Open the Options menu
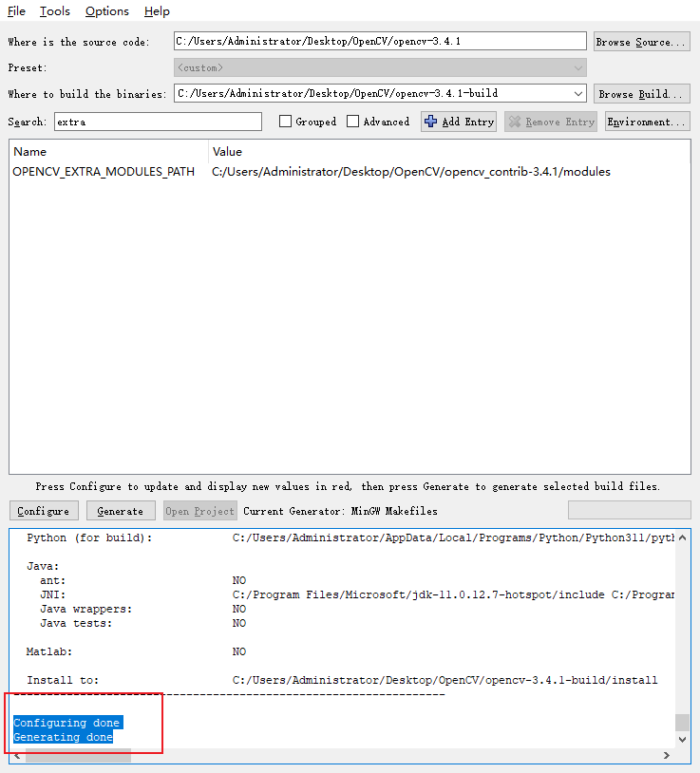Viewport: 700px width, 773px height. (x=107, y=10)
